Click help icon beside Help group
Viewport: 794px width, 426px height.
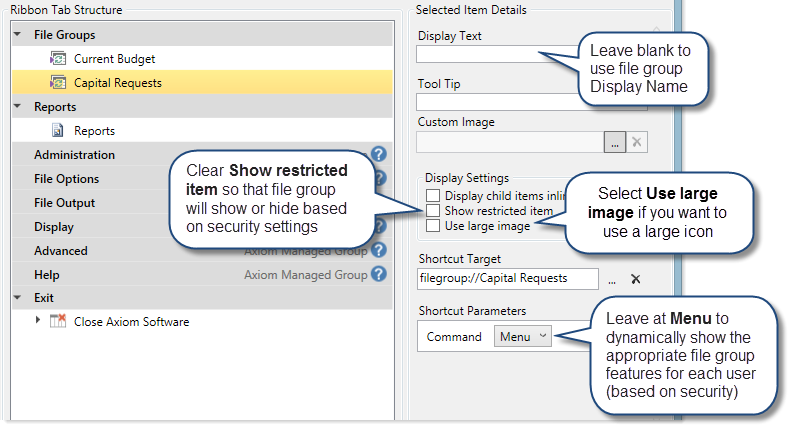pyautogui.click(x=379, y=275)
